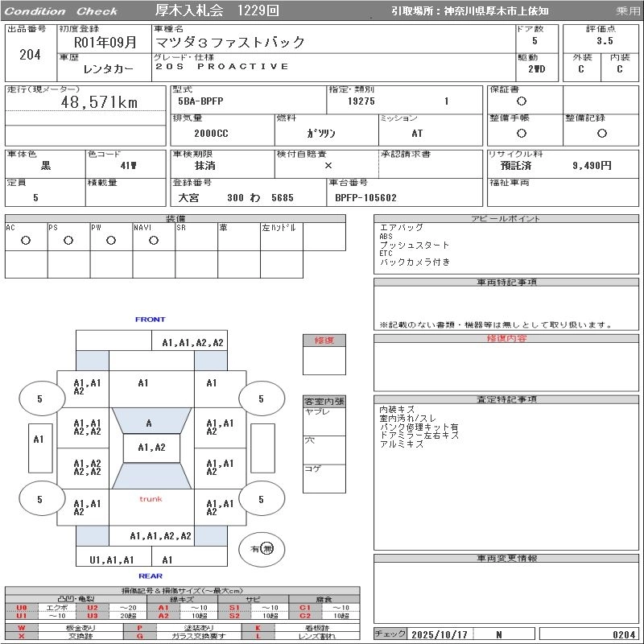Click the × mark under 検付自賠責

tap(328, 165)
